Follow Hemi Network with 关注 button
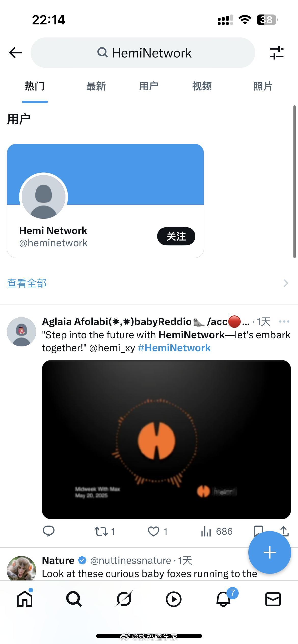This screenshot has height=644, width=298. [176, 236]
